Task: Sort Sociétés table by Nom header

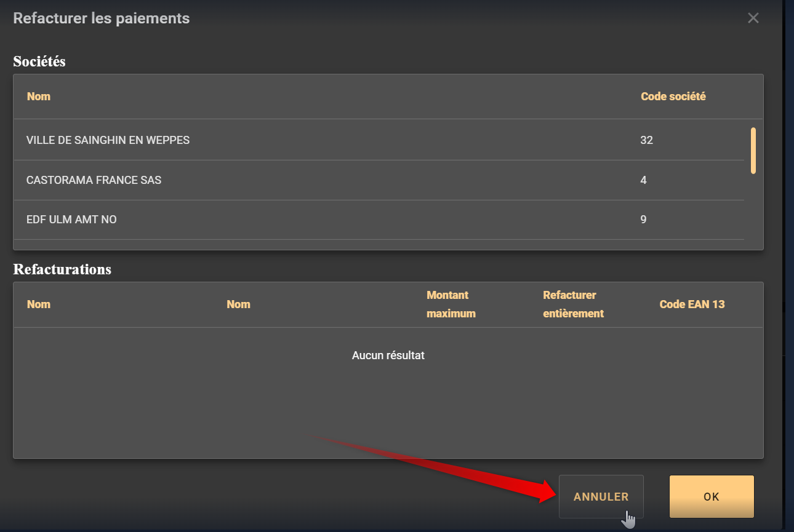Action: [39, 97]
